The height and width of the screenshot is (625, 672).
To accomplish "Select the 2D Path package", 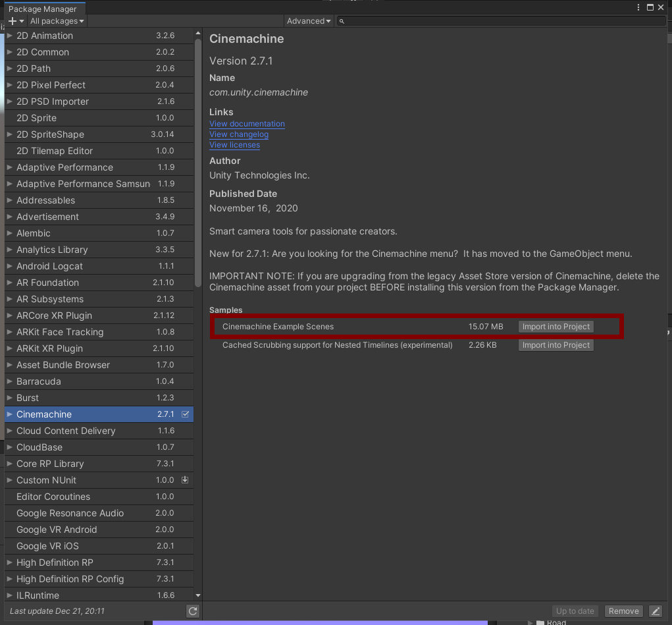I will pos(99,68).
